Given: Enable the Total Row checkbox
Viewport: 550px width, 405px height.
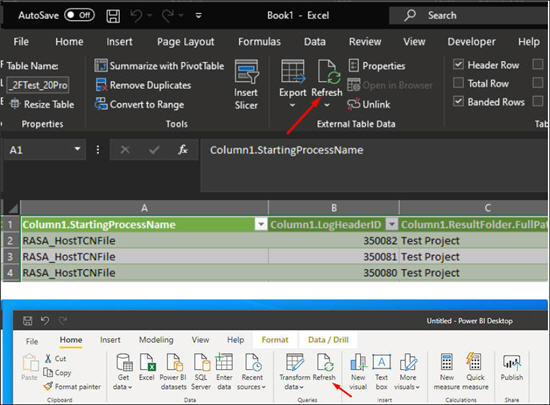Looking at the screenshot, I should click(x=458, y=83).
